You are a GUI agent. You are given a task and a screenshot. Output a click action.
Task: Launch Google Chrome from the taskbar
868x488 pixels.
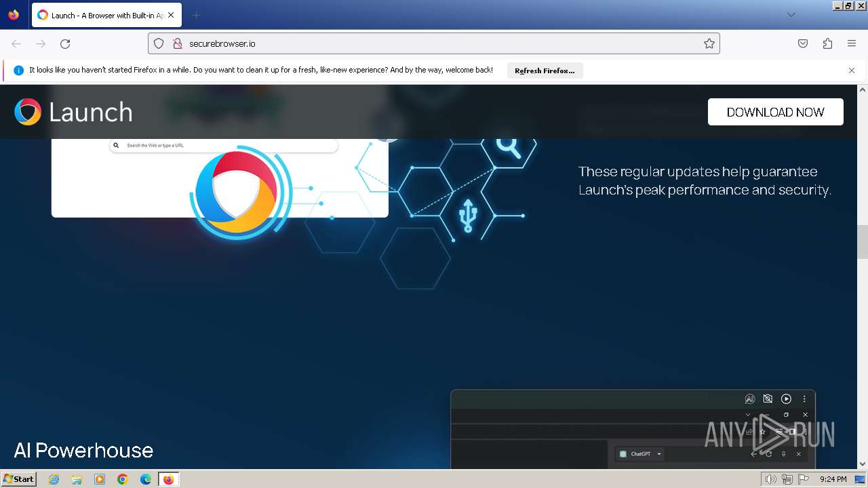coord(123,479)
